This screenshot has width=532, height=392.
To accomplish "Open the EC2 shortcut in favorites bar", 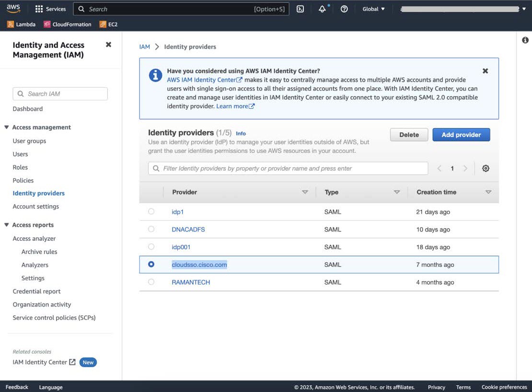I will [109, 24].
